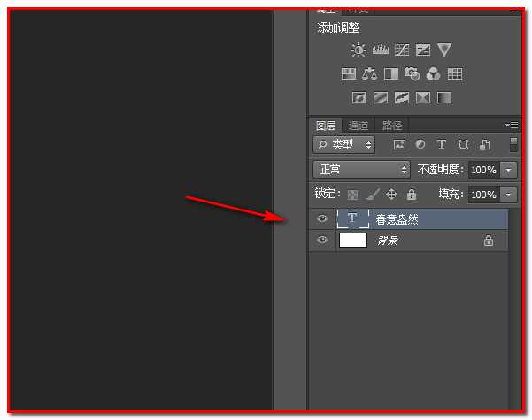Open the 正常 blend mode dropdown
Image resolution: width=532 pixels, height=420 pixels.
pyautogui.click(x=362, y=169)
